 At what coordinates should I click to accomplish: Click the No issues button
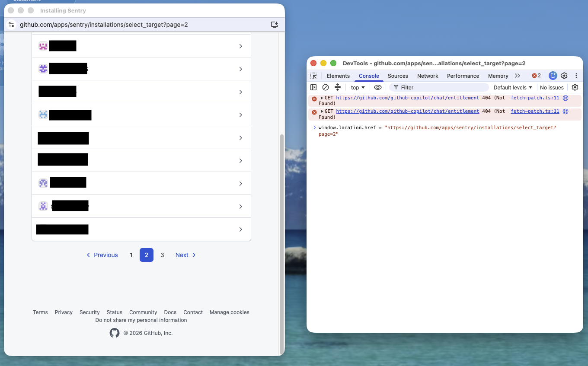coord(552,87)
